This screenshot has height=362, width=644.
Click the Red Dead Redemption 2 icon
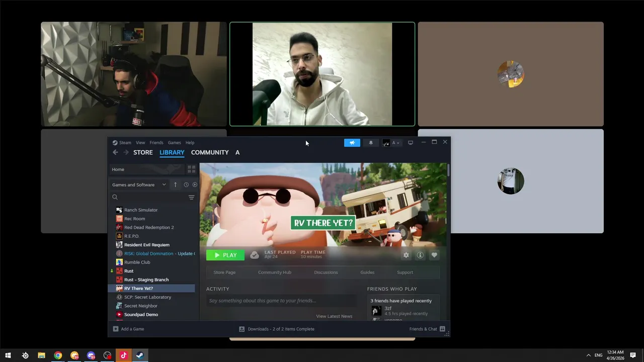119,227
